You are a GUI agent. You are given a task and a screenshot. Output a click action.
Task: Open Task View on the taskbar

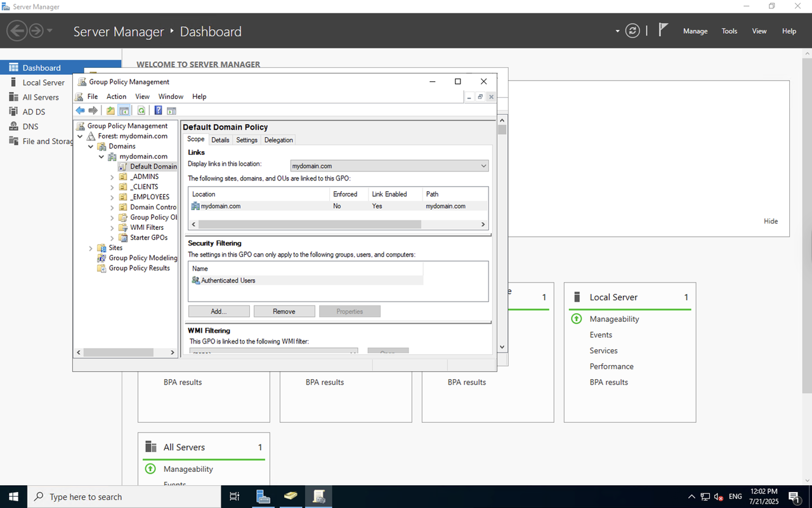tap(234, 497)
